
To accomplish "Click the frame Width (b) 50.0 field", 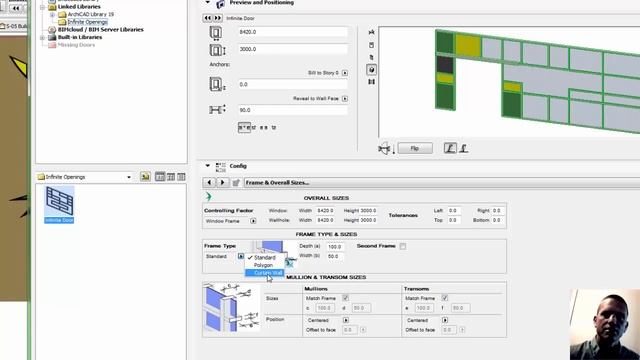I will [335, 256].
